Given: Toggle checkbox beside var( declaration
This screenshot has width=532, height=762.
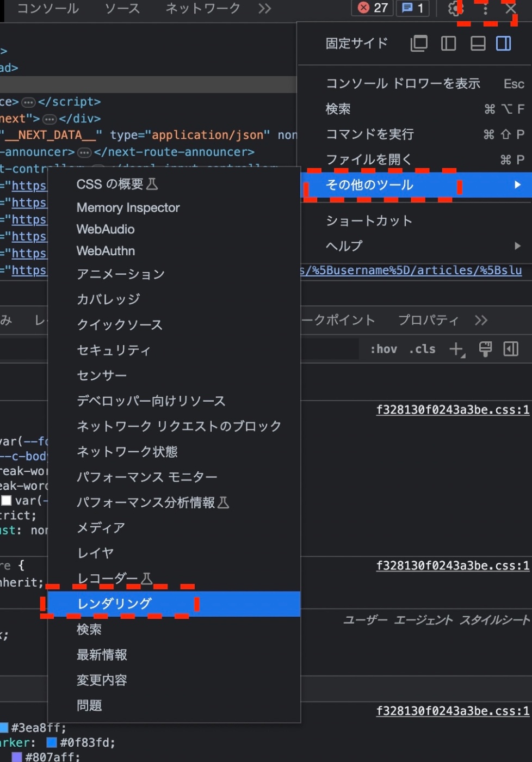Looking at the screenshot, I should (7, 500).
